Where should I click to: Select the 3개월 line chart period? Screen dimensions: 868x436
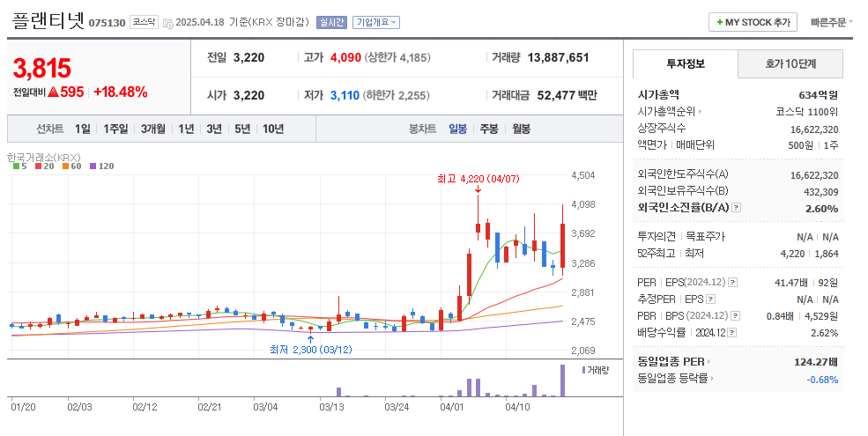152,129
